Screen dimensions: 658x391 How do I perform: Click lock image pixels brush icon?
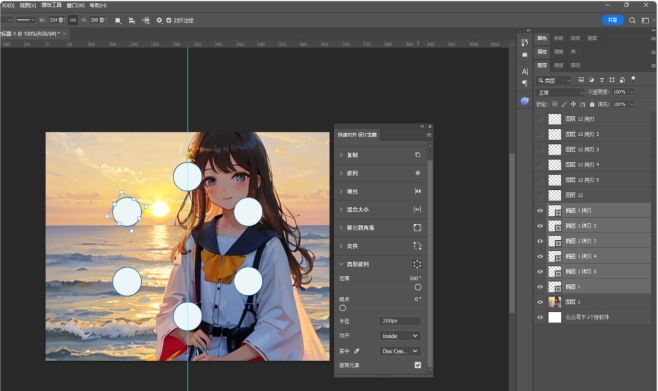tap(564, 104)
